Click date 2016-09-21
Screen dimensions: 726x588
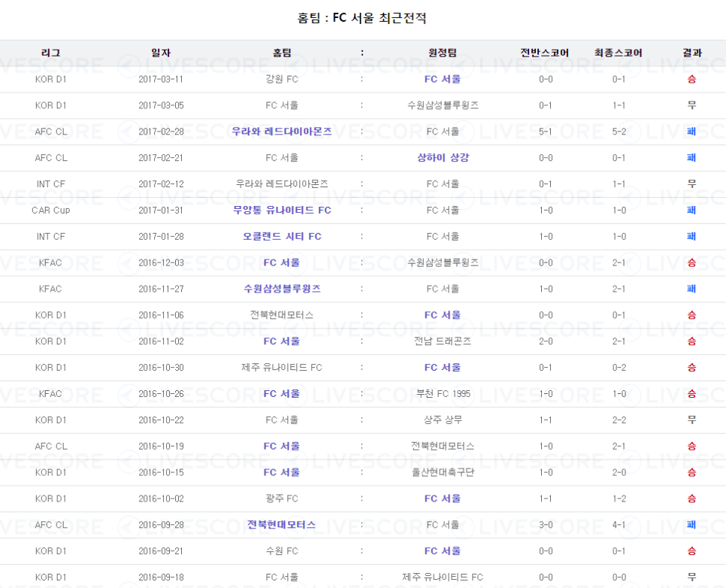(161, 551)
